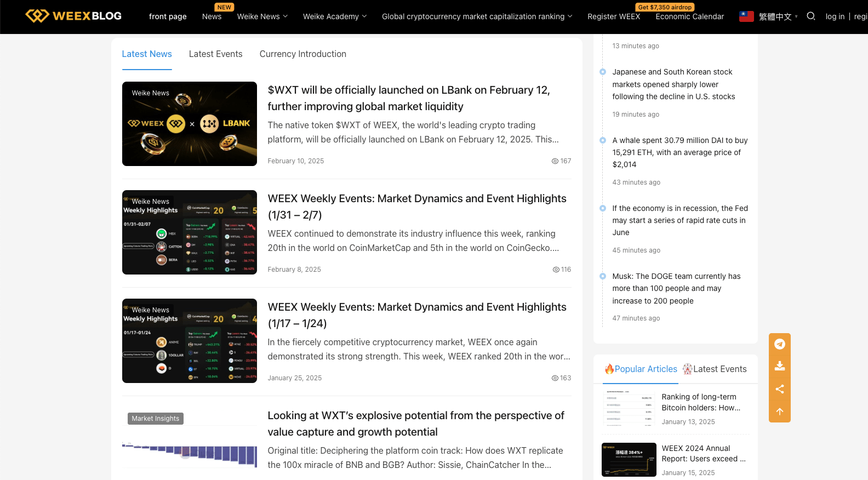Click the share floating icon

(x=780, y=389)
